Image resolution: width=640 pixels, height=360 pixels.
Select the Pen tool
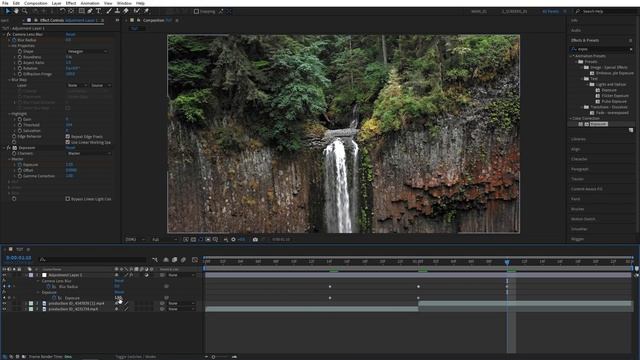pyautogui.click(x=90, y=11)
